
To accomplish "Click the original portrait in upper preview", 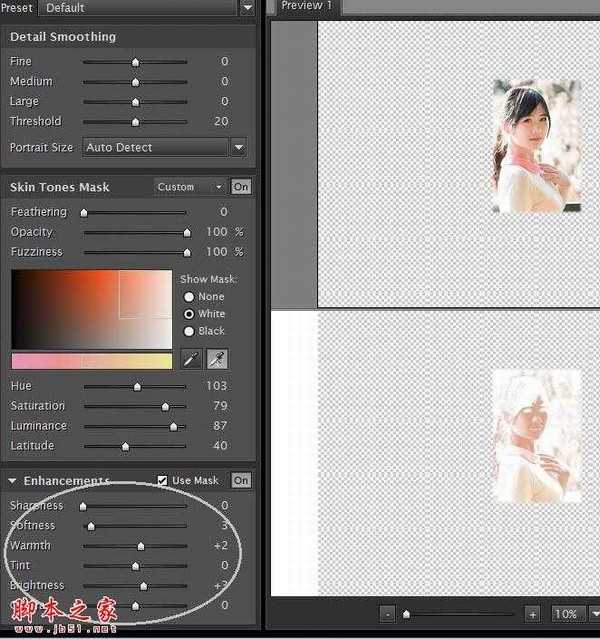I will [537, 147].
